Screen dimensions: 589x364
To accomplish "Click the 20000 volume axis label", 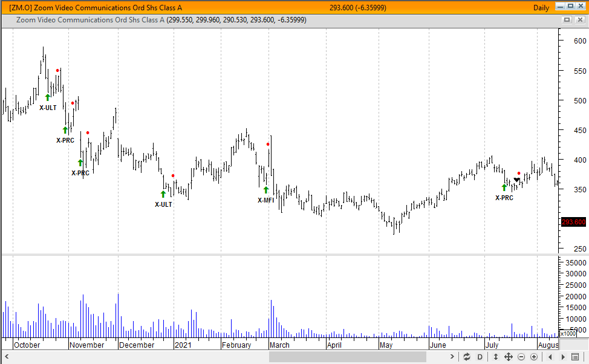I will tap(576, 296).
